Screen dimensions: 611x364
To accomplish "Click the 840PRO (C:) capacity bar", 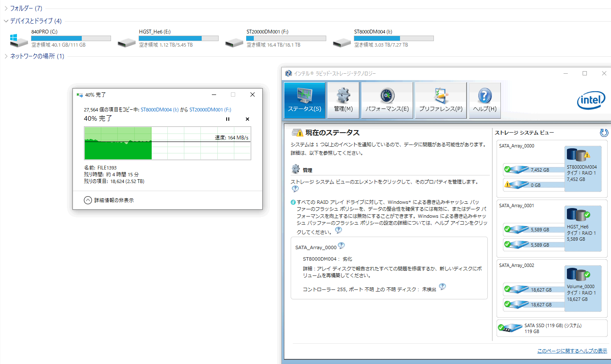I will pos(71,38).
